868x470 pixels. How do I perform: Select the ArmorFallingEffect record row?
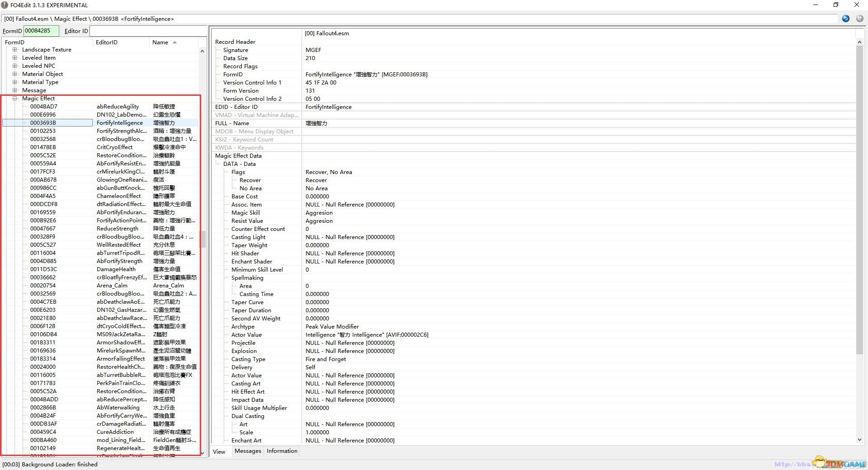point(100,359)
